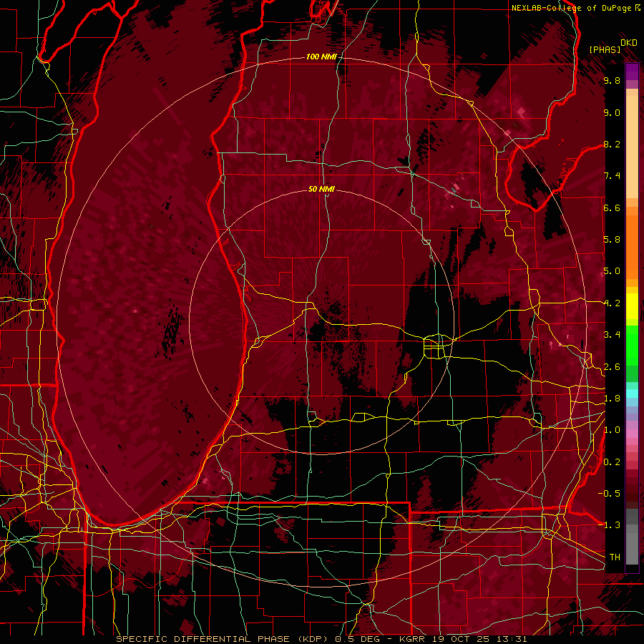Screen dimensions: 644x644
Task: Click the -1.3 scale value
Action: [609, 525]
